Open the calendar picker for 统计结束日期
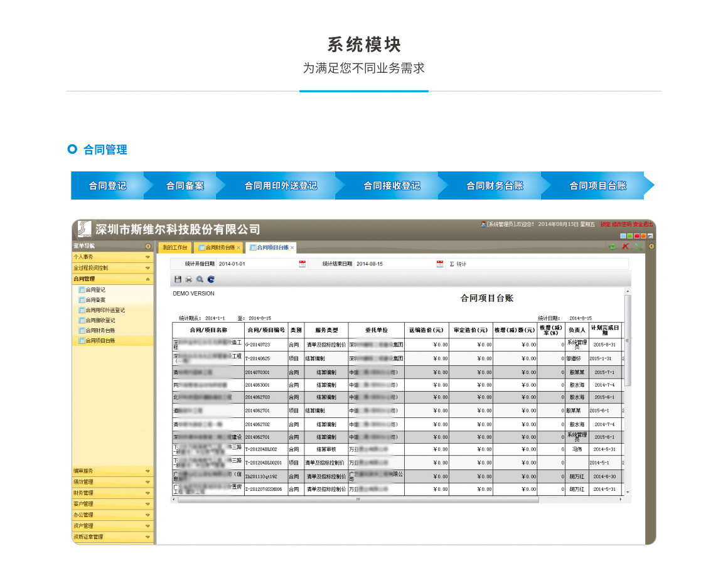Screen dimensions: 728x563 439,264
